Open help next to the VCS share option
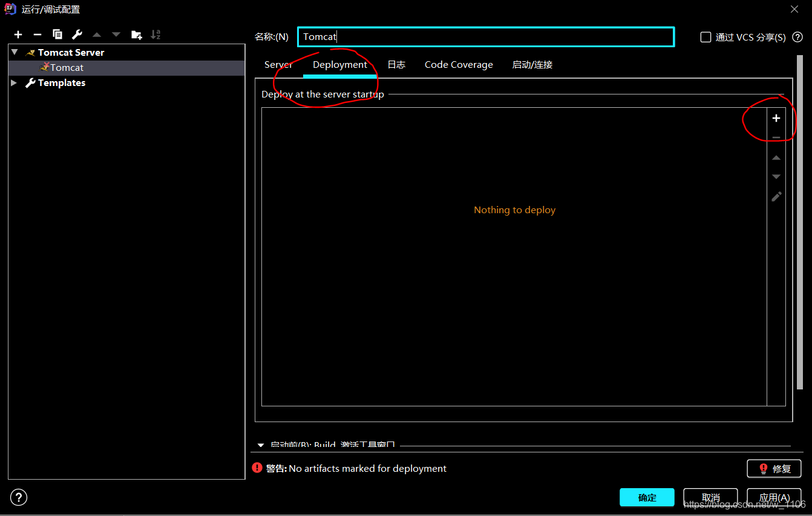This screenshot has height=516, width=812. [x=797, y=37]
